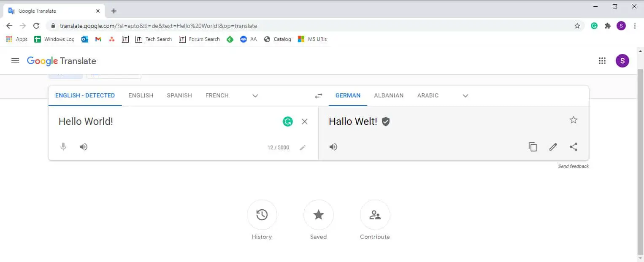
Task: Swap source and target languages
Action: click(x=319, y=96)
